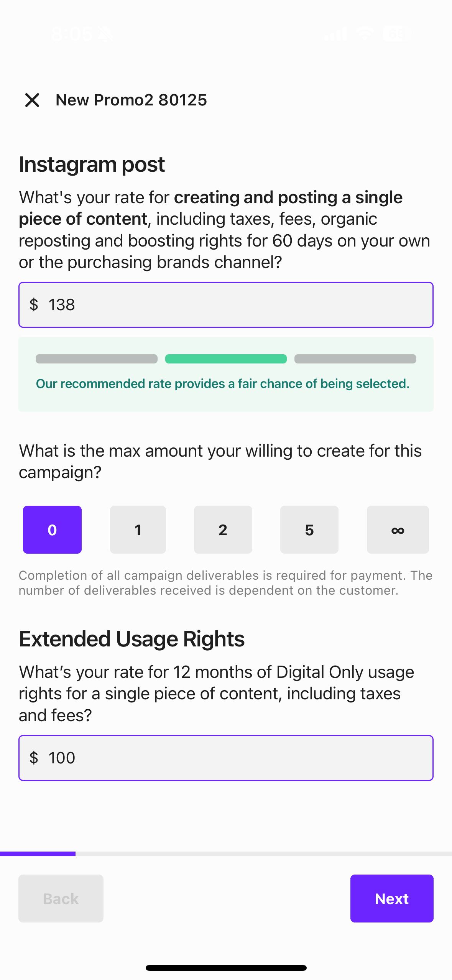The image size is (452, 980).
Task: Tap the iOS home indicator bar
Action: (226, 968)
